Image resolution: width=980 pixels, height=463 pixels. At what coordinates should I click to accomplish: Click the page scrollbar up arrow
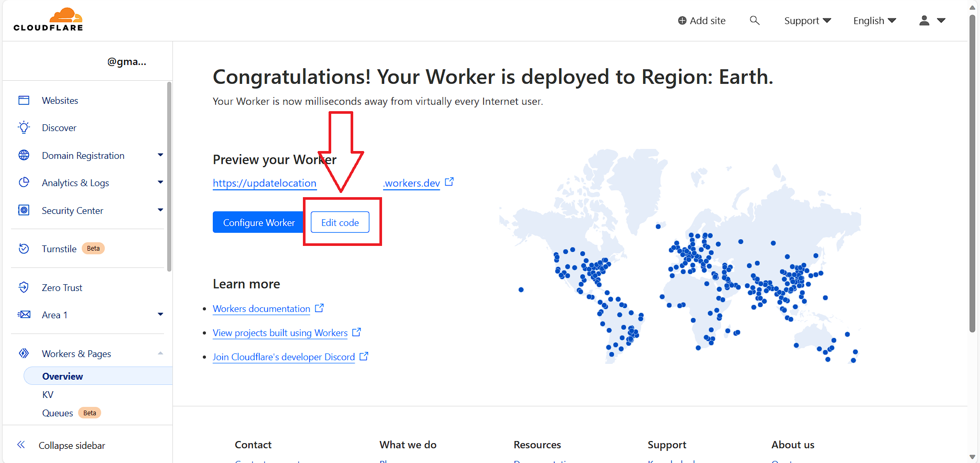pyautogui.click(x=972, y=7)
